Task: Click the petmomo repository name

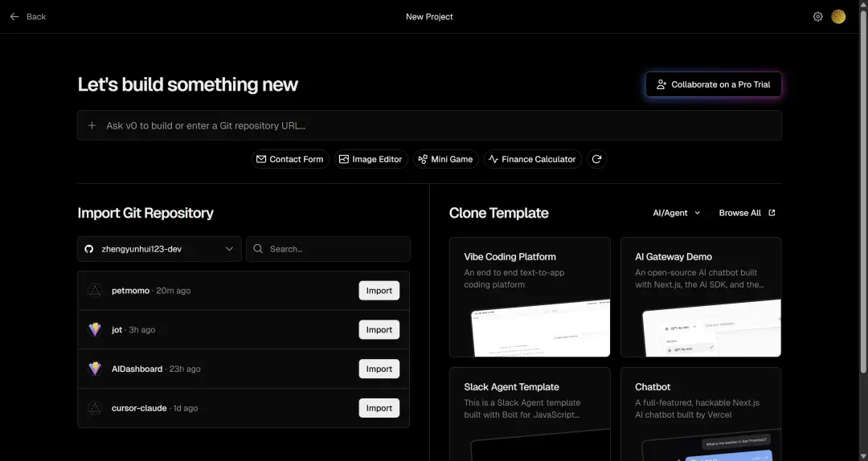Action: pos(131,291)
